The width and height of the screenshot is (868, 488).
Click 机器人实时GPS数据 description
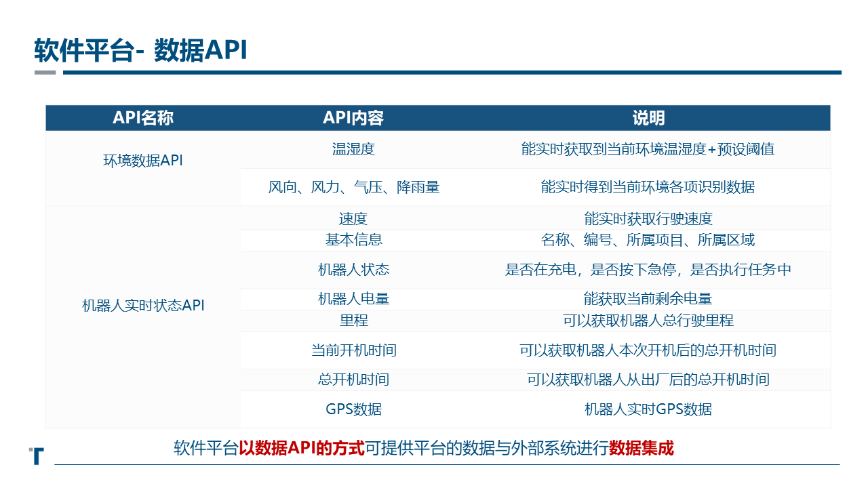pyautogui.click(x=648, y=409)
